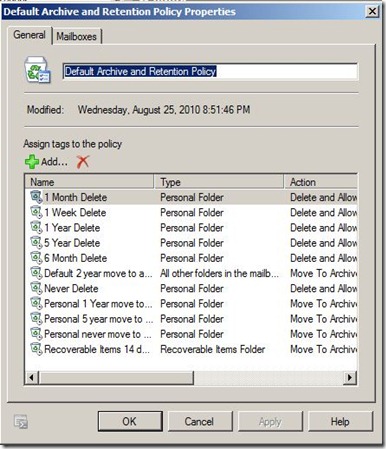Click the Add... label to assign tags
Screen dimensions: 386x449
[54, 162]
